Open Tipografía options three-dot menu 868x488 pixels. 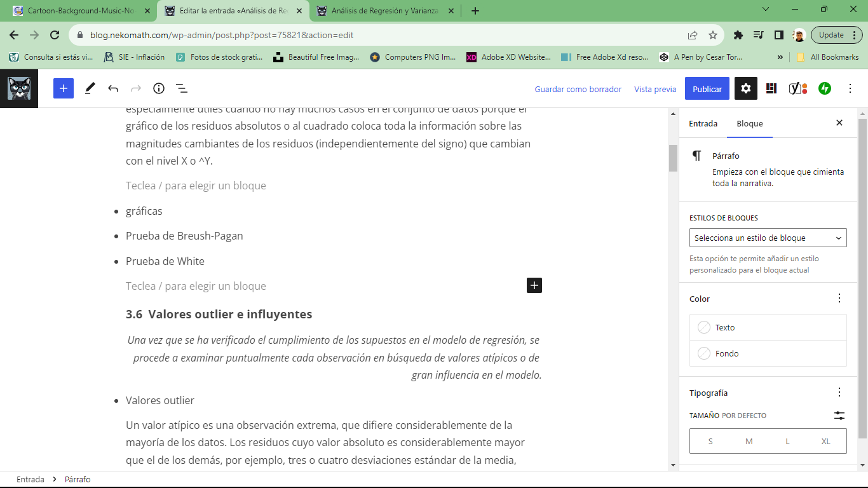[x=839, y=393]
